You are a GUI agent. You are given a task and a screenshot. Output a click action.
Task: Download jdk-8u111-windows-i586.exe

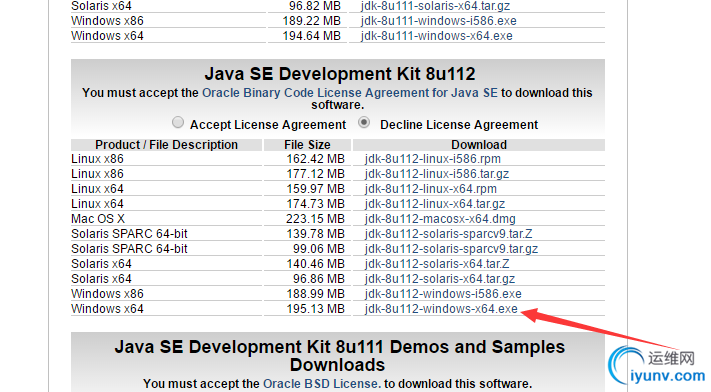point(438,21)
